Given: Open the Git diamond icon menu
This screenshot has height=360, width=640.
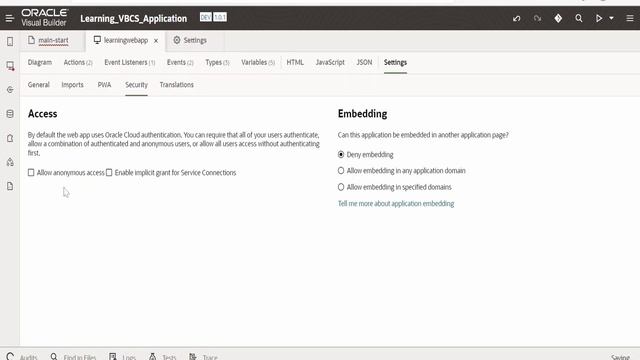Looking at the screenshot, I should (558, 18).
